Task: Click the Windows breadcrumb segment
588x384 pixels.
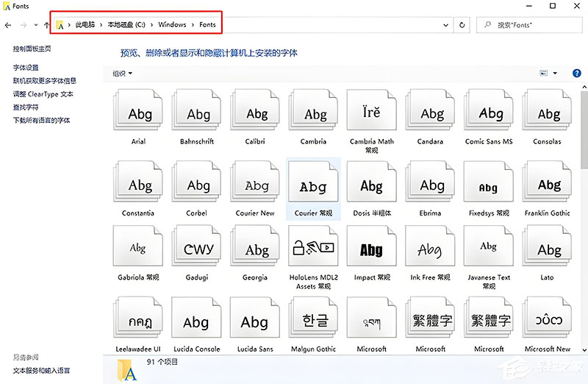Action: click(x=172, y=25)
